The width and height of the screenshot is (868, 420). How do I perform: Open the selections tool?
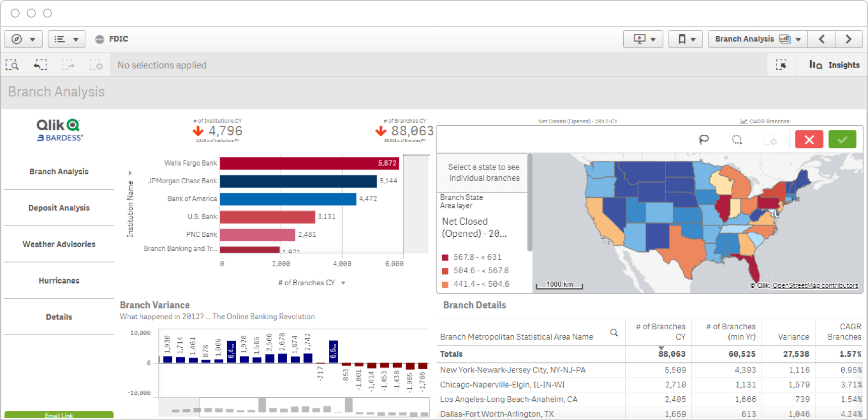pyautogui.click(x=781, y=65)
